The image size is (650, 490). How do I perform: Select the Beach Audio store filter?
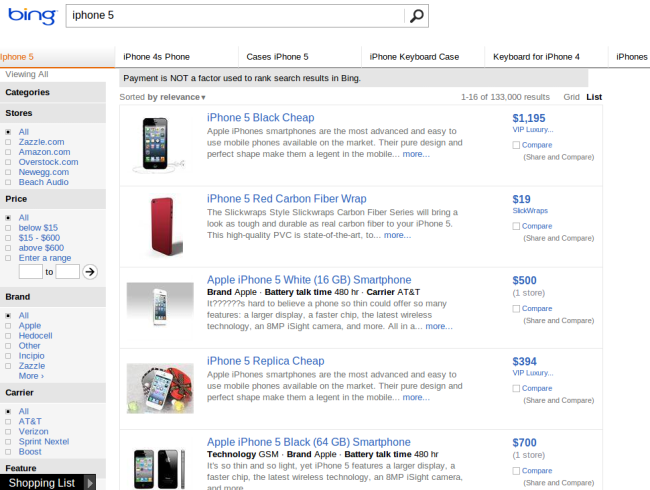coord(44,182)
